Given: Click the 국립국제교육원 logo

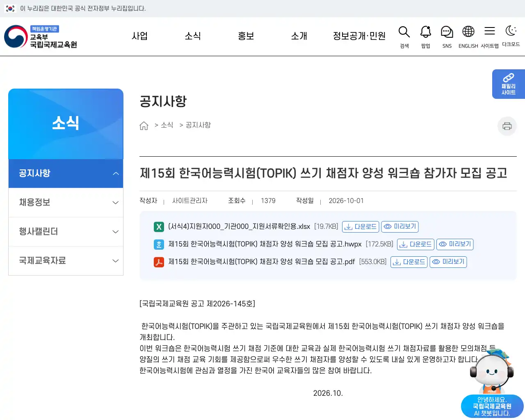Looking at the screenshot, I should tap(41, 37).
